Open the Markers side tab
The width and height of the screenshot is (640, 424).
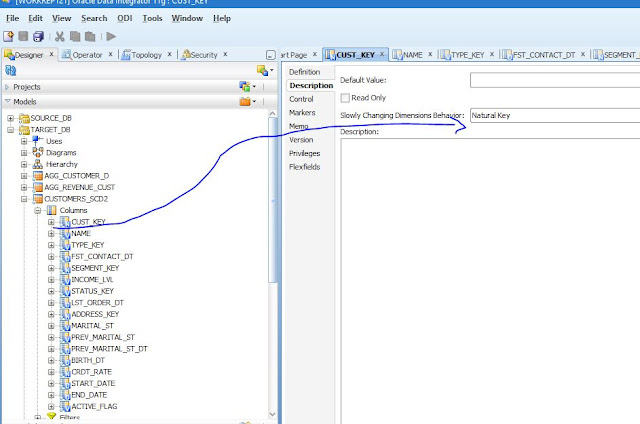coord(302,113)
